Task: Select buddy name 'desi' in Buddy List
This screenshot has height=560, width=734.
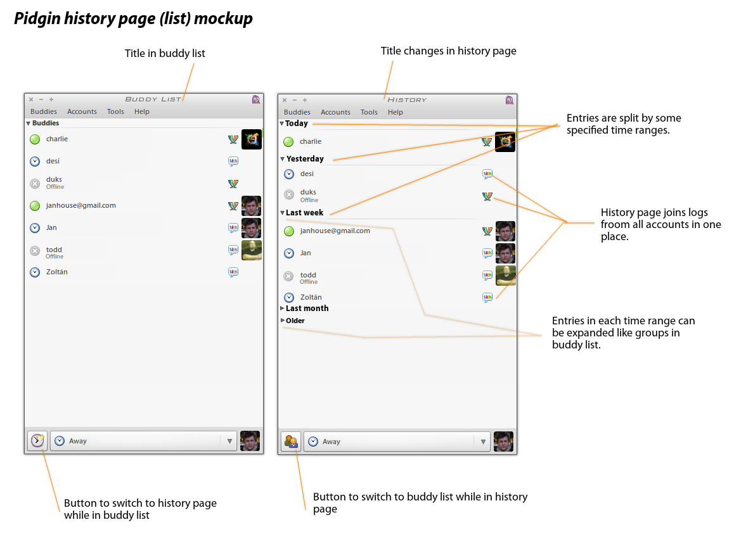Action: pyautogui.click(x=53, y=161)
